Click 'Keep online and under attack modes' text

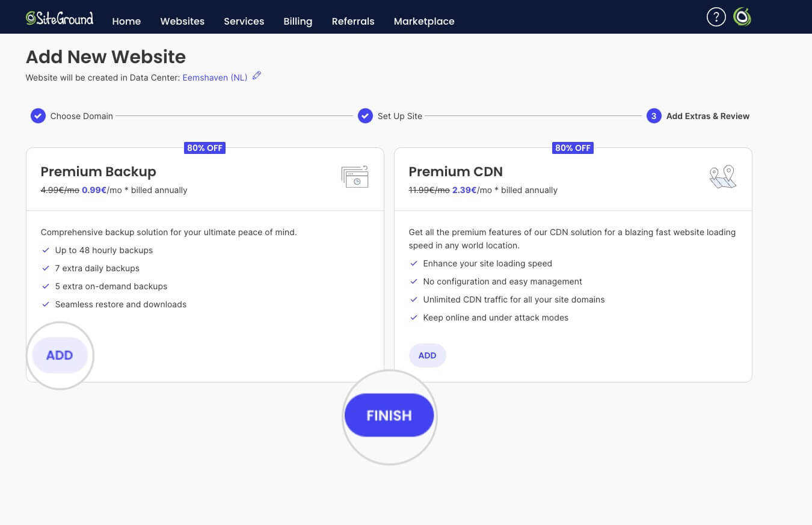click(496, 318)
